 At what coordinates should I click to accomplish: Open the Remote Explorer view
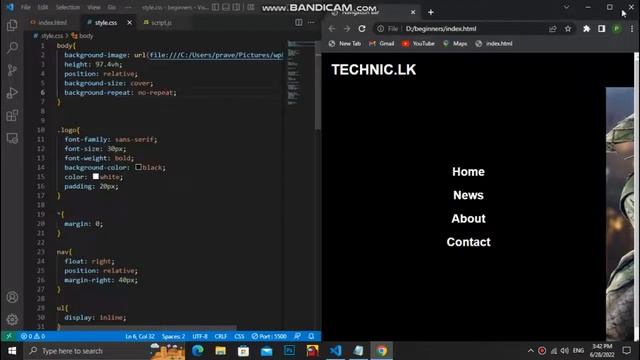click(12, 138)
